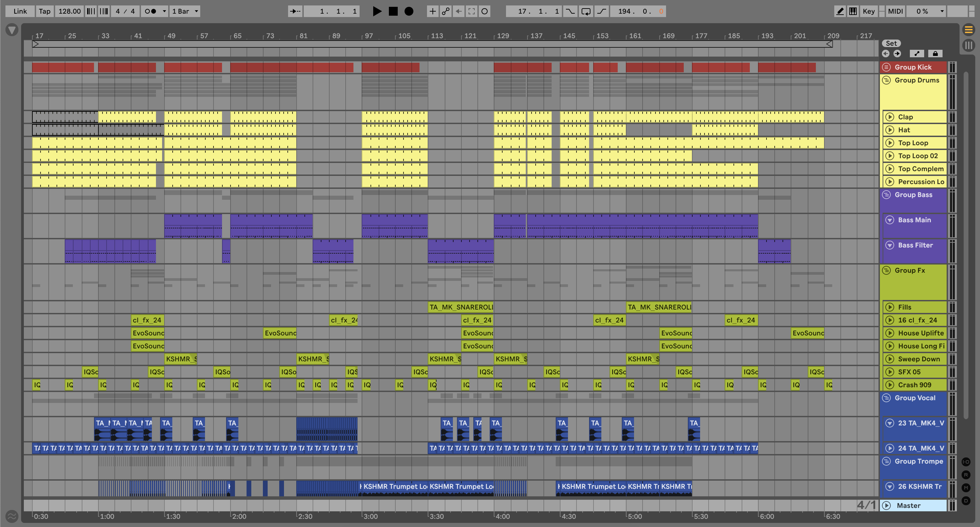Toggle the Draw Mode pencil icon
Viewport: 980px width, 527px height.
click(840, 11)
